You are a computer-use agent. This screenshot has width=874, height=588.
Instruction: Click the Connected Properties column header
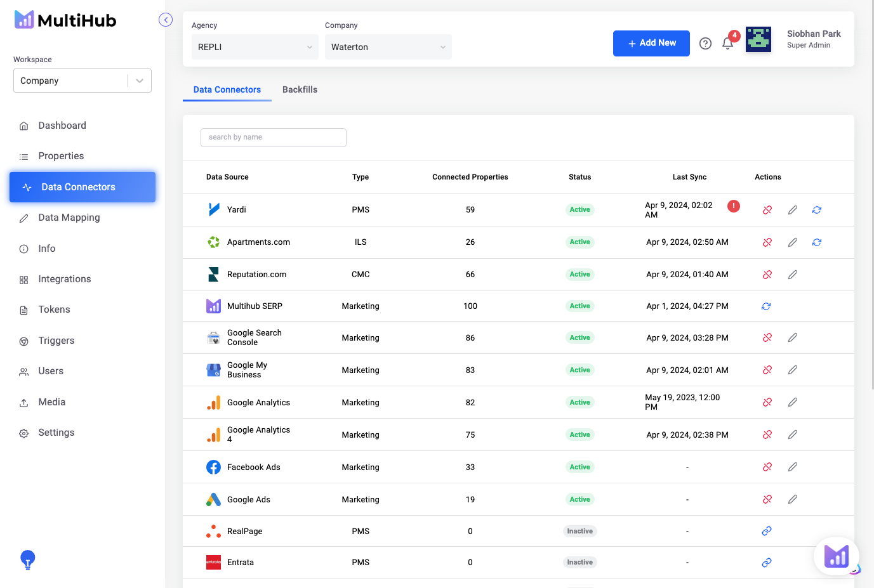(x=470, y=177)
